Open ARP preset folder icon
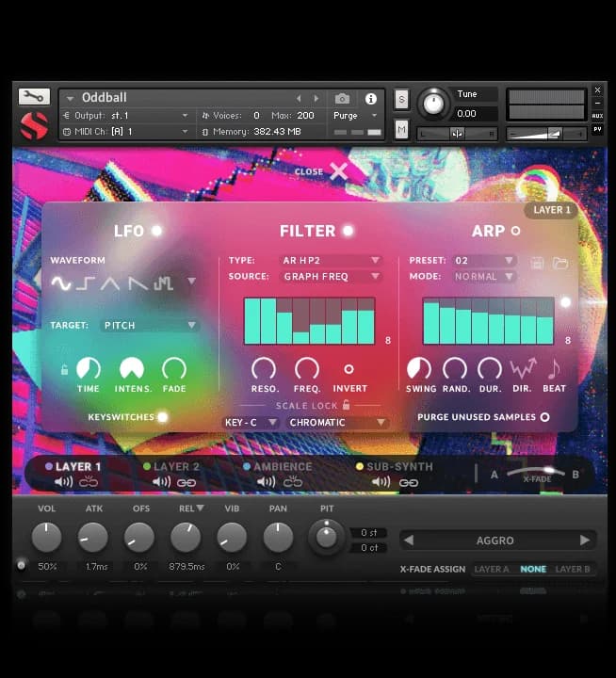This screenshot has height=678, width=616. point(560,263)
